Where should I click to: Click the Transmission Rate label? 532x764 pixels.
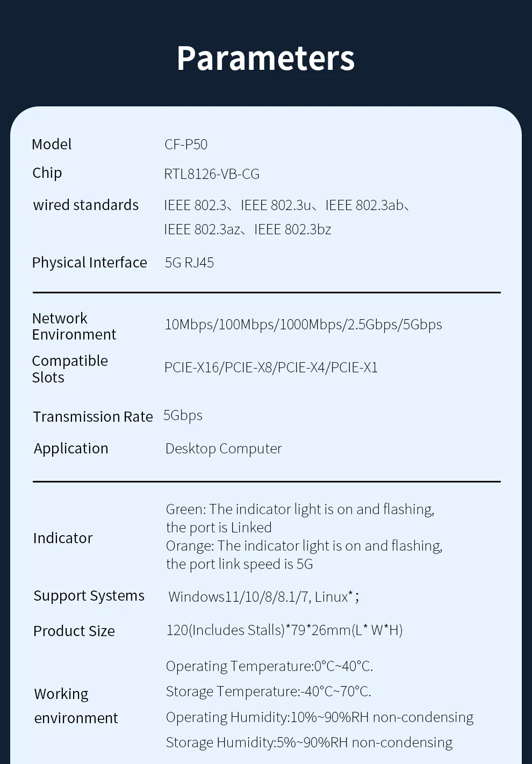93,416
